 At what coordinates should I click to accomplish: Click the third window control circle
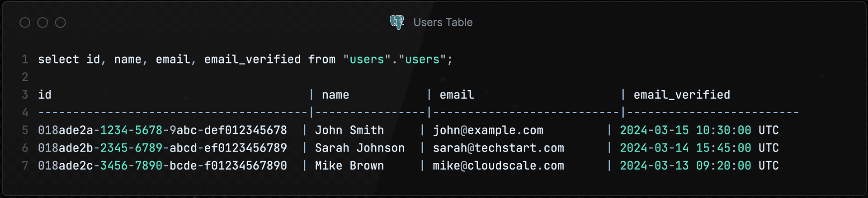pyautogui.click(x=60, y=23)
